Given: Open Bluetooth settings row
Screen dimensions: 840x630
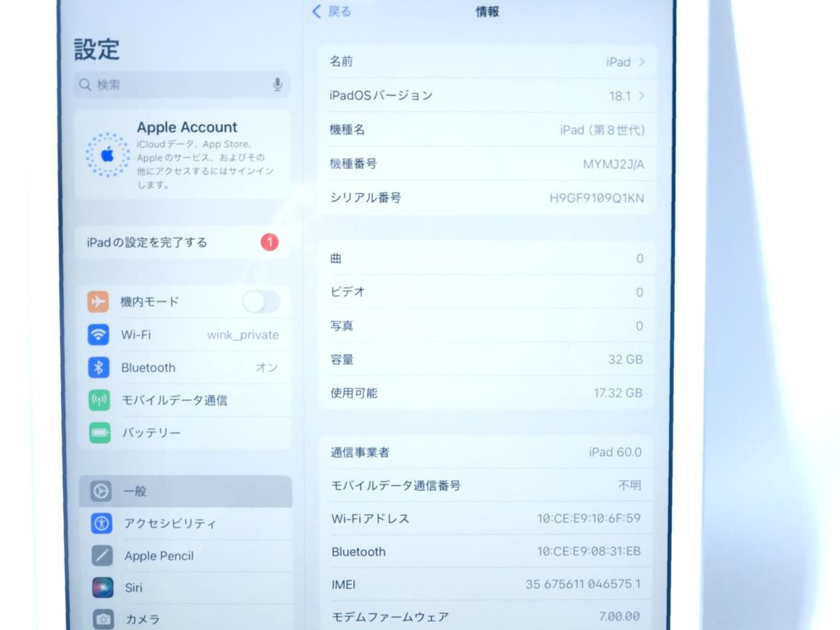Looking at the screenshot, I should [184, 367].
